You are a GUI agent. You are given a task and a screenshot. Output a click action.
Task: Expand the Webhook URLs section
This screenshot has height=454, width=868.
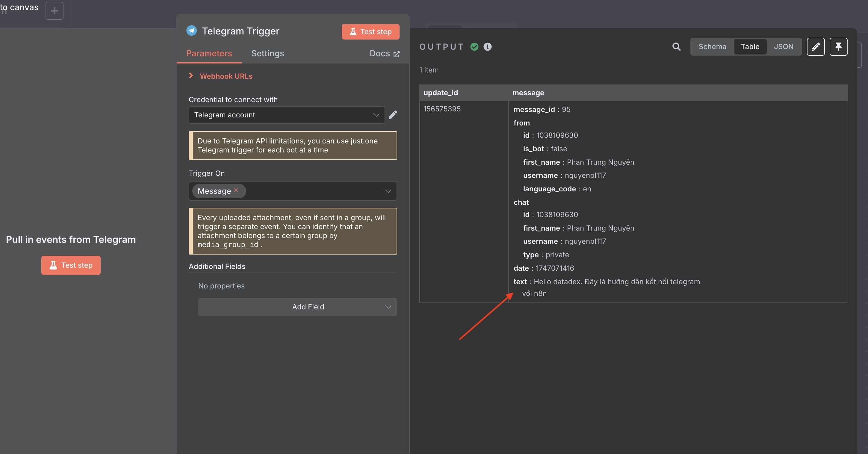(x=226, y=76)
